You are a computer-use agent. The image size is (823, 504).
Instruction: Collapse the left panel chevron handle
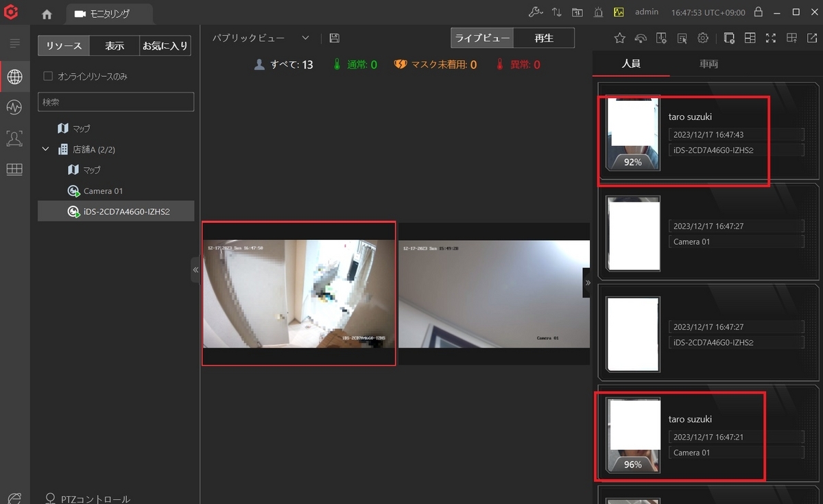pyautogui.click(x=195, y=269)
